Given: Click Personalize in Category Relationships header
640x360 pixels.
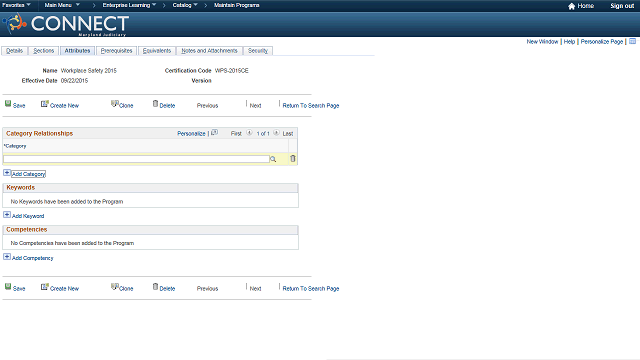Looking at the screenshot, I should coord(191,133).
